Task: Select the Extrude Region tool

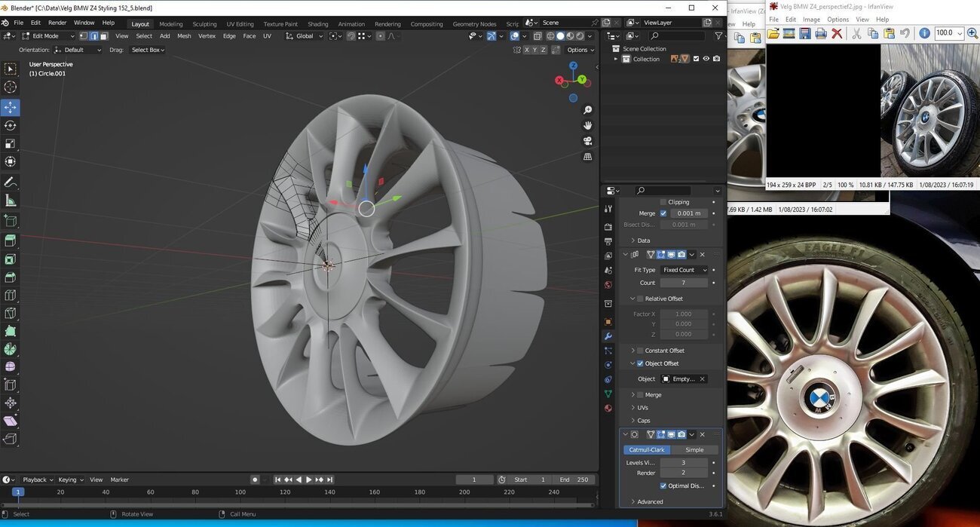Action: [x=11, y=241]
